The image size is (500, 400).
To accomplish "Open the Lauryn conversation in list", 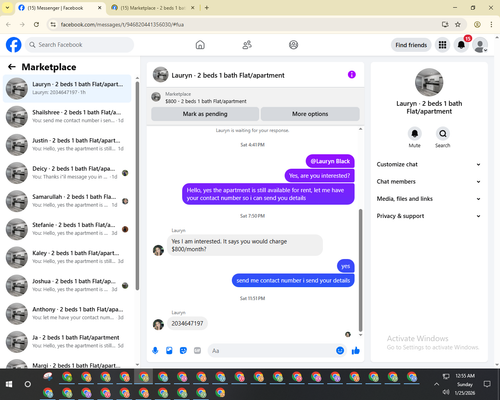I will pos(67,88).
